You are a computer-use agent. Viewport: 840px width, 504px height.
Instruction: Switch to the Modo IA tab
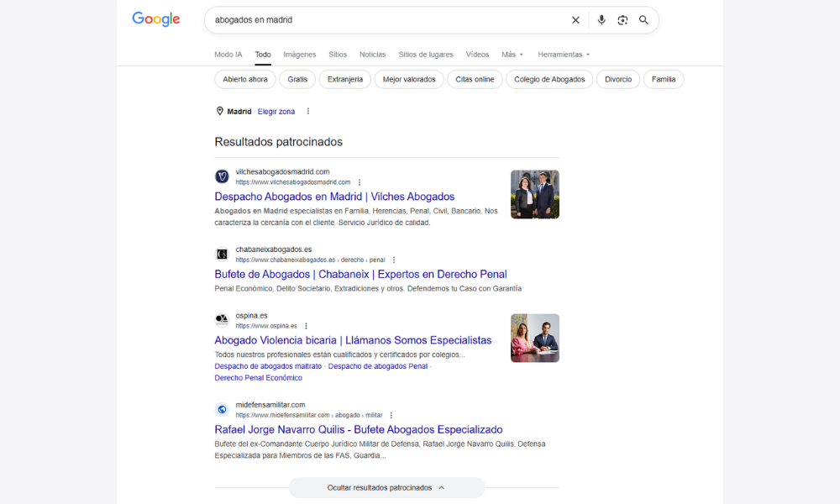pyautogui.click(x=228, y=55)
